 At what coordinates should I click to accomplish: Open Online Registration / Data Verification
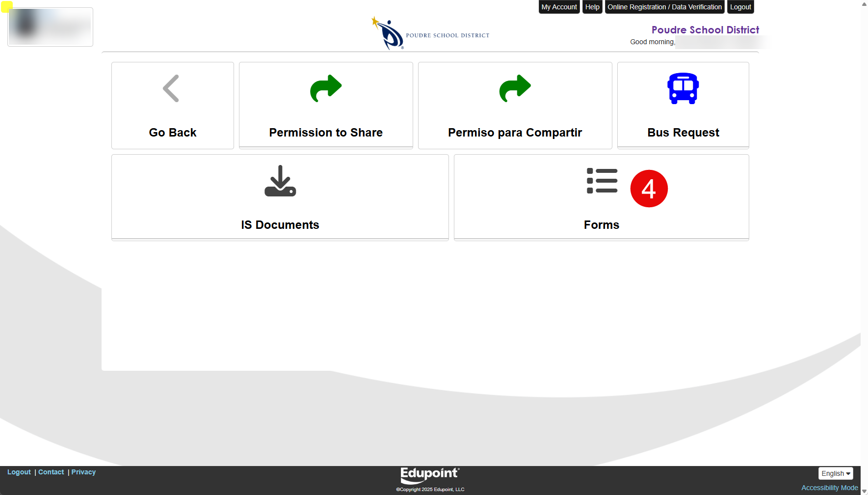[664, 7]
